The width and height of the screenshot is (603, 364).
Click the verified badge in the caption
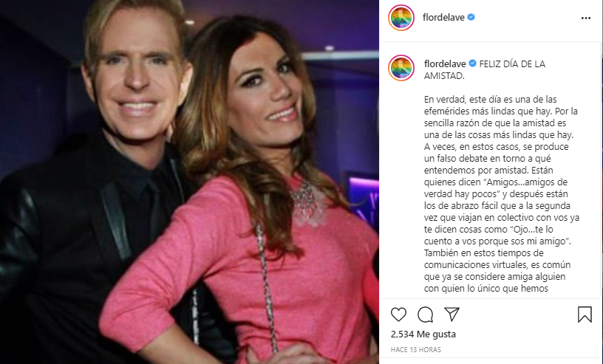tap(473, 63)
